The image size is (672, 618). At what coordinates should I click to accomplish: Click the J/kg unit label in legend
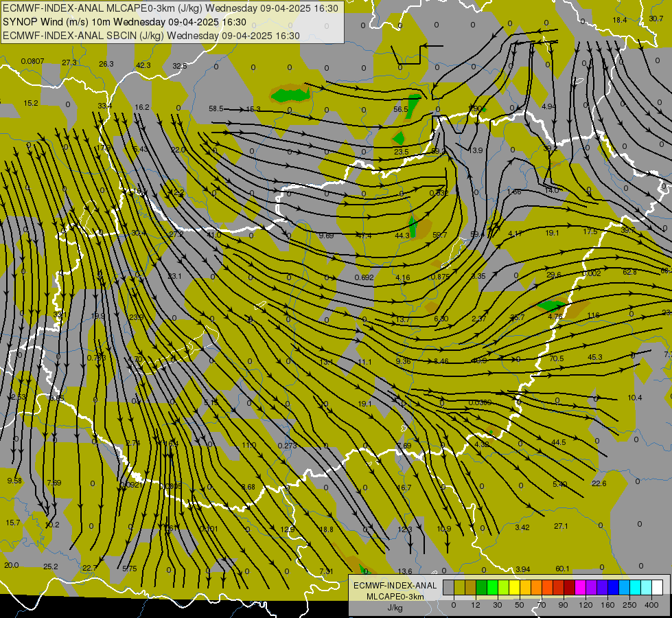(395, 608)
